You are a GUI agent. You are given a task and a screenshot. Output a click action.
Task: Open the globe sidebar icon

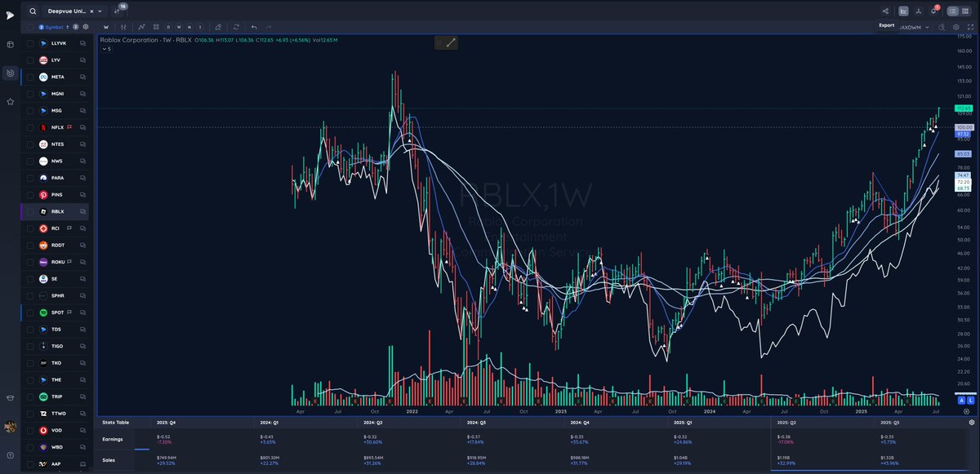(10, 44)
